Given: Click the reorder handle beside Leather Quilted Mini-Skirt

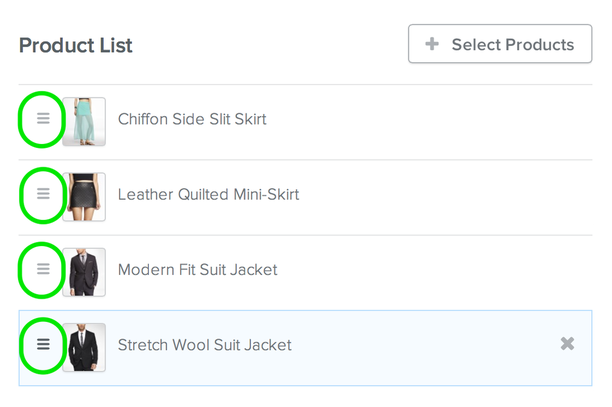Looking at the screenshot, I should (43, 194).
